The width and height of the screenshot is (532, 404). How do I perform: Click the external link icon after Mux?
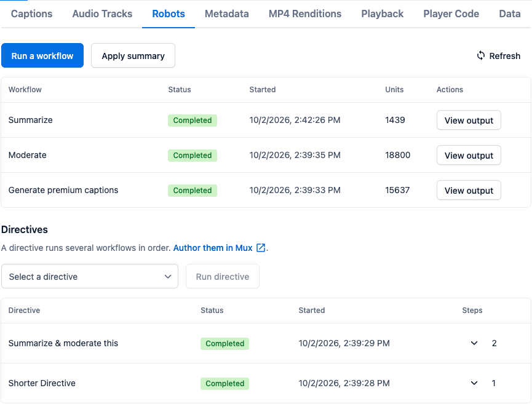tap(261, 248)
